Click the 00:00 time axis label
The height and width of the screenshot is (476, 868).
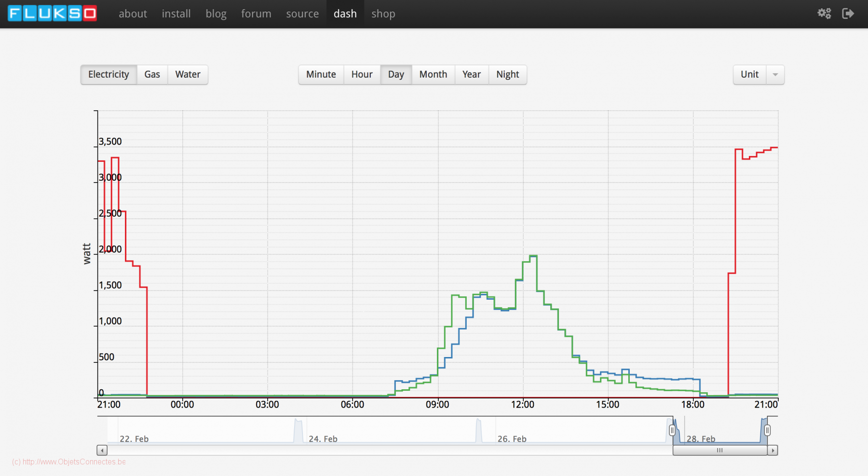(x=182, y=405)
